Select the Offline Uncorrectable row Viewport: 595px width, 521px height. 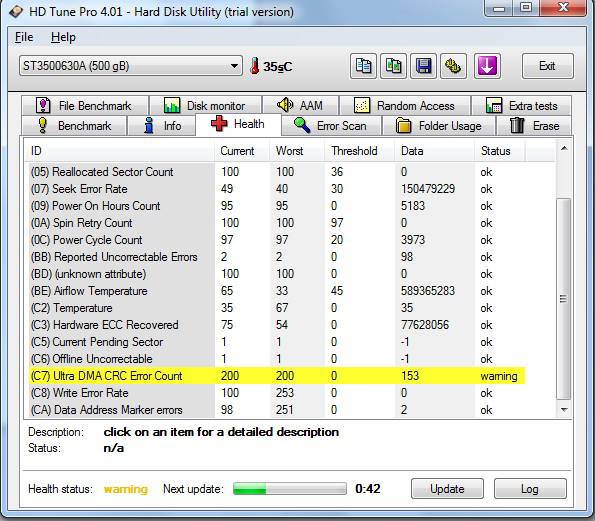click(277, 359)
